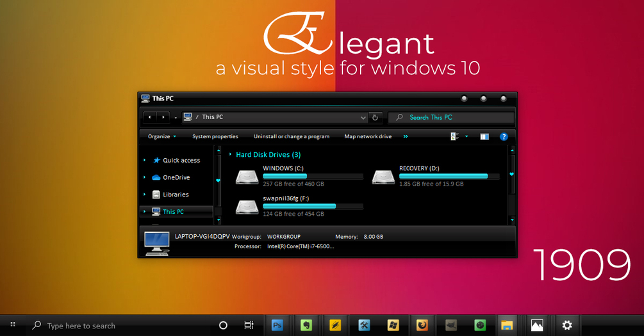Click the This PC title bar icon
This screenshot has height=336, width=644.
[x=145, y=99]
